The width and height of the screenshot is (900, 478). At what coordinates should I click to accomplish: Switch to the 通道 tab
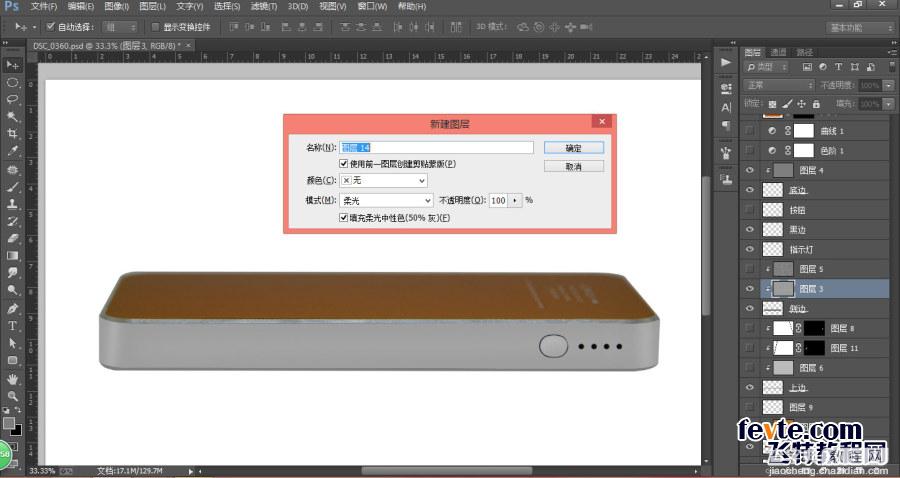click(778, 52)
